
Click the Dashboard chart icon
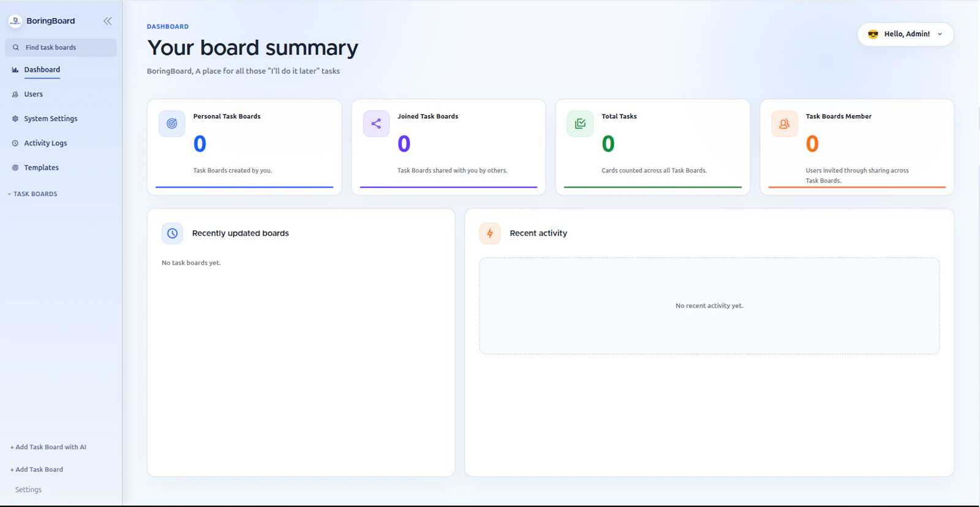pyautogui.click(x=15, y=70)
